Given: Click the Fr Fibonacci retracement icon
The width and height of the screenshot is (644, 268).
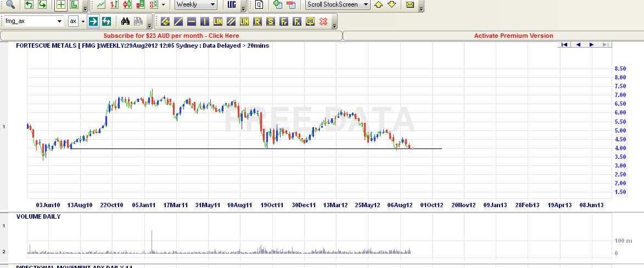Looking at the screenshot, I should (284, 21).
